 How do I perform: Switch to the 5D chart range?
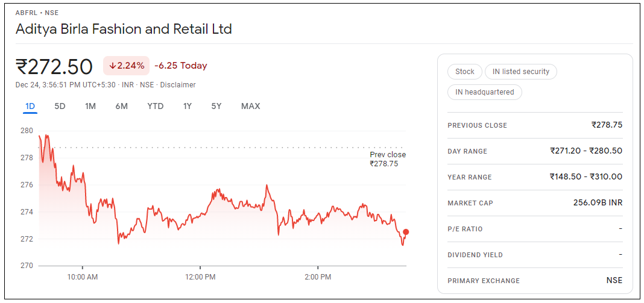point(60,107)
